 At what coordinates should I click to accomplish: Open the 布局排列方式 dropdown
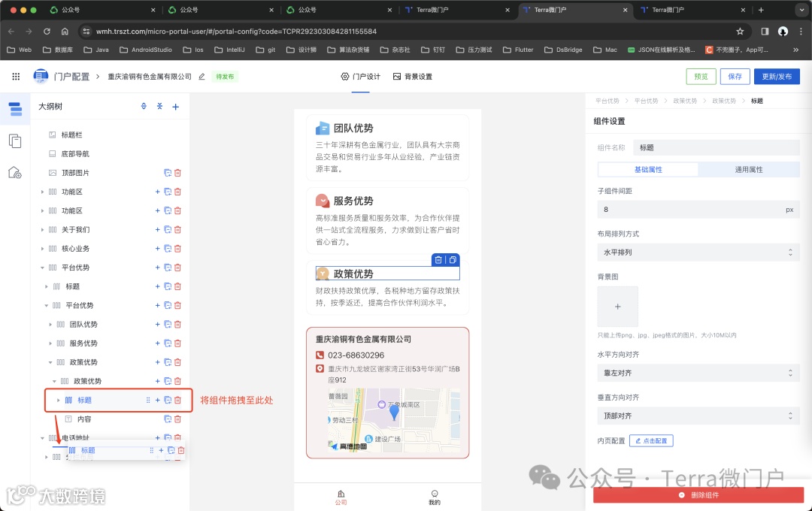tap(698, 252)
